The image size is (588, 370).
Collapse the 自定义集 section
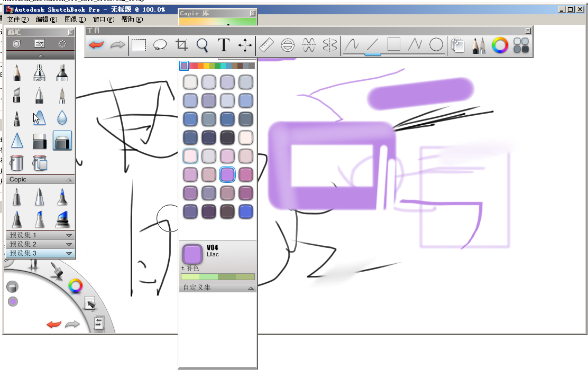(x=251, y=288)
